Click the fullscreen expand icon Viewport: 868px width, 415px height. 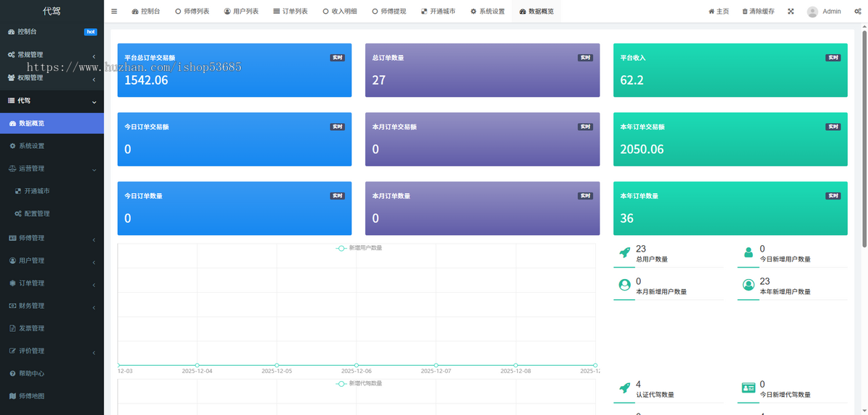pyautogui.click(x=791, y=12)
